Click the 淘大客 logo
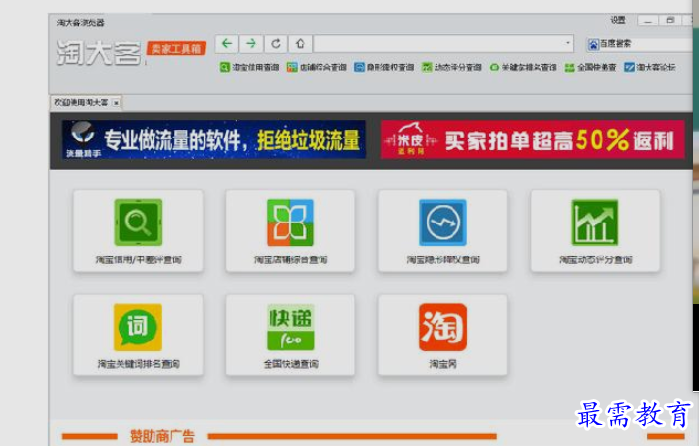The image size is (699, 446). 99,53
